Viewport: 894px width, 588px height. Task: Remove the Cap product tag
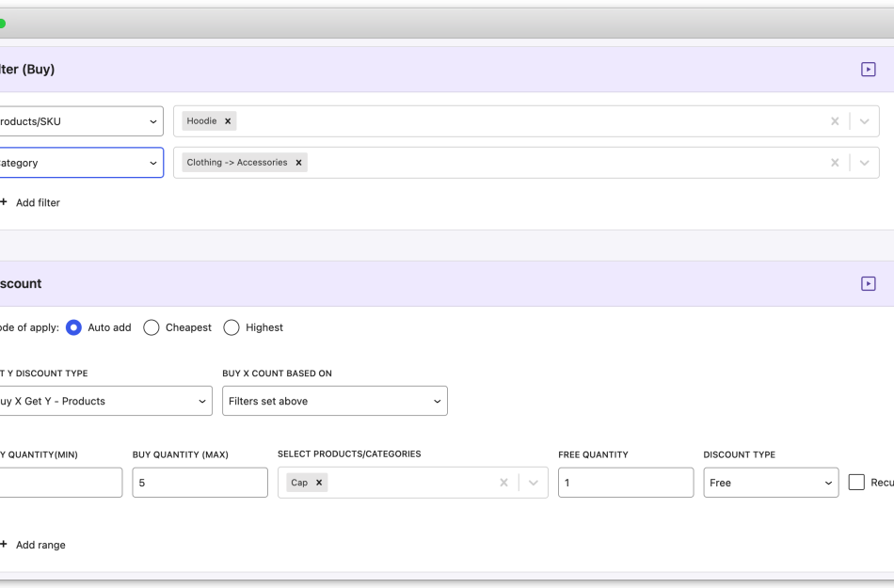click(x=319, y=483)
